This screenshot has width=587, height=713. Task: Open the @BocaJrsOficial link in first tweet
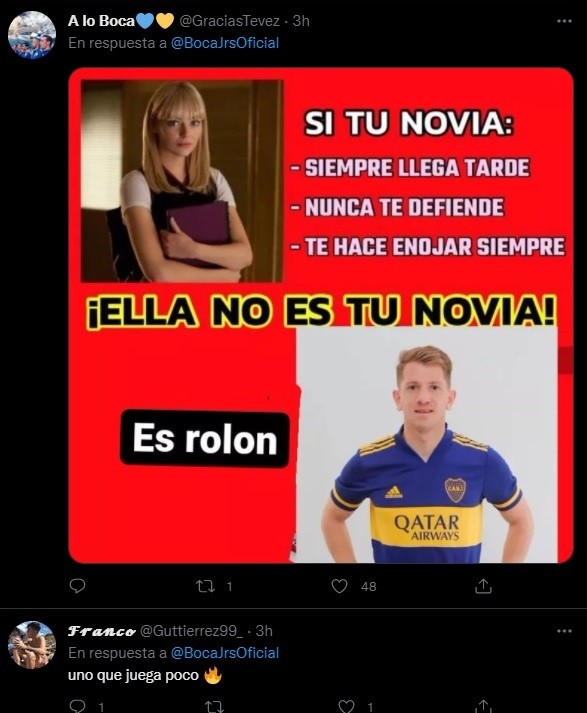click(225, 43)
